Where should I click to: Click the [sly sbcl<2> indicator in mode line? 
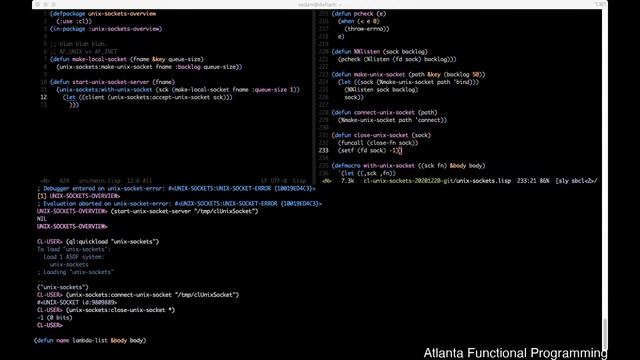click(x=576, y=181)
